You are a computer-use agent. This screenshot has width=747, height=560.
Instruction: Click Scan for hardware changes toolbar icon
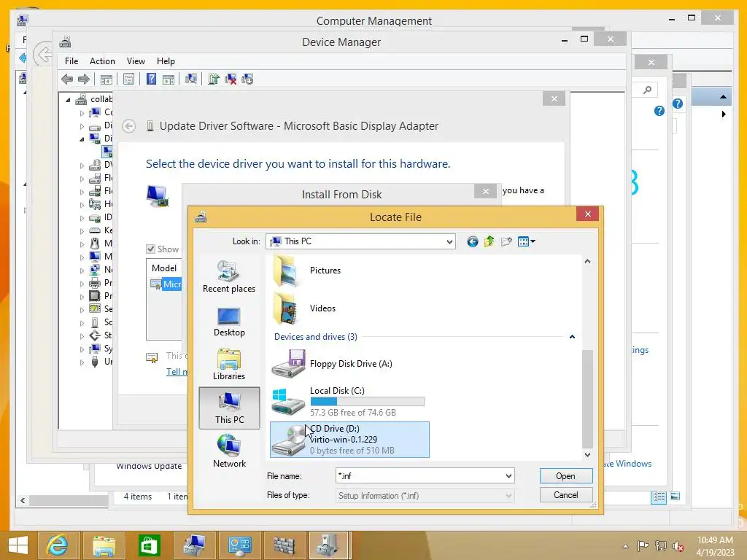(191, 79)
